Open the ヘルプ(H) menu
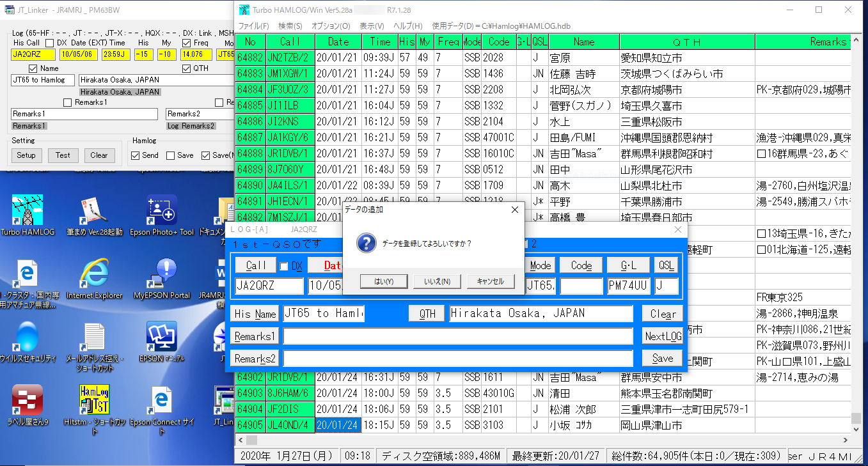The image size is (868, 466). tap(408, 26)
